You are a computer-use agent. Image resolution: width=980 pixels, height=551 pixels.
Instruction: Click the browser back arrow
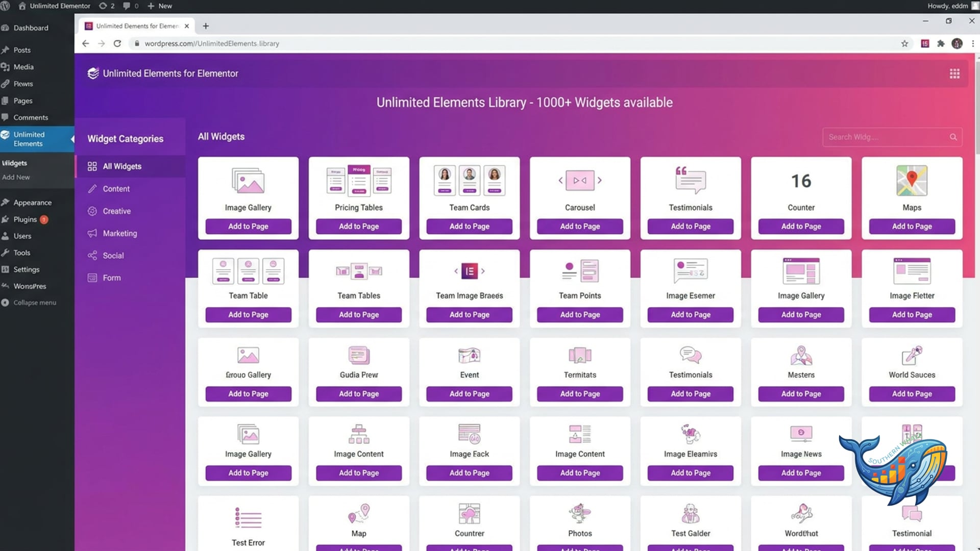point(85,43)
